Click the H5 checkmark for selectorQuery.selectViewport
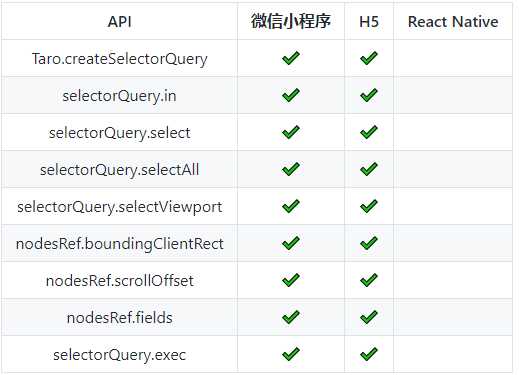Screen dimensions: 519x375 click(x=369, y=206)
